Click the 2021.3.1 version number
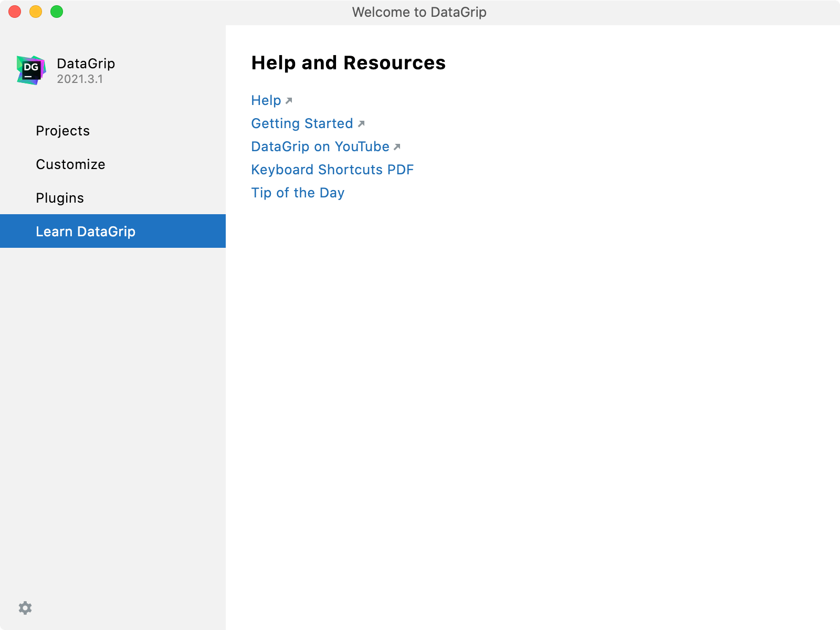 pyautogui.click(x=80, y=79)
